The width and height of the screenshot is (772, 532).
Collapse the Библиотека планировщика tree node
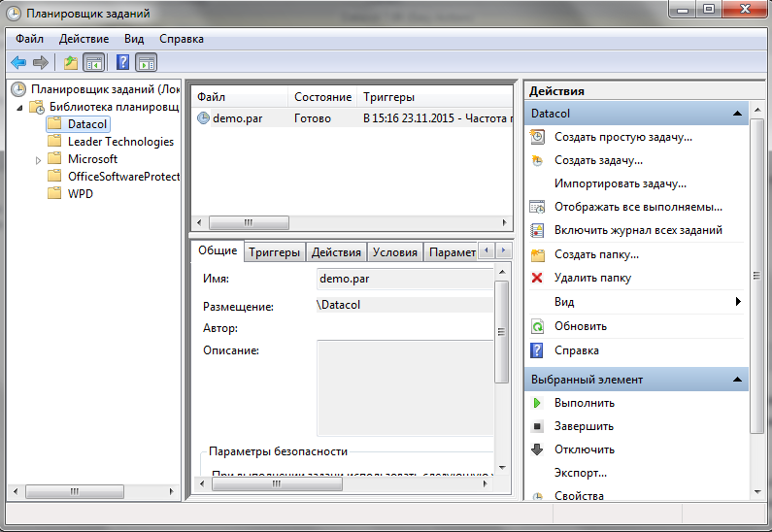pyautogui.click(x=19, y=108)
